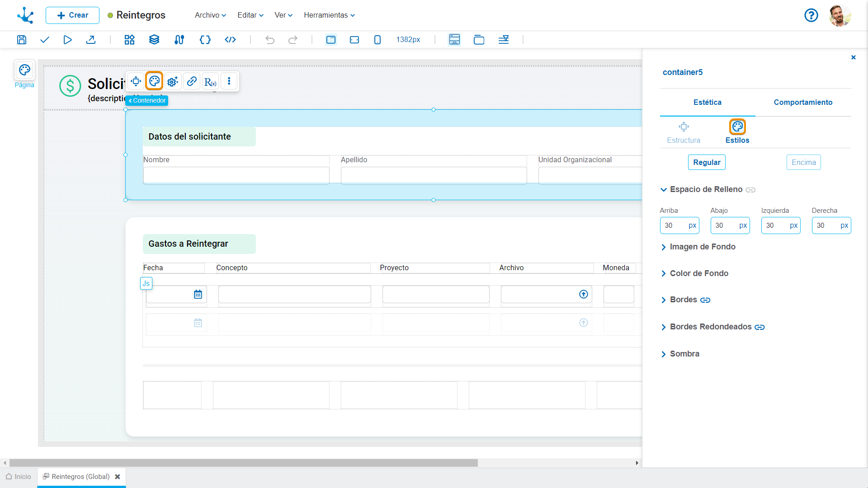Click the Js script badge
The image size is (868, 488).
pyautogui.click(x=146, y=283)
